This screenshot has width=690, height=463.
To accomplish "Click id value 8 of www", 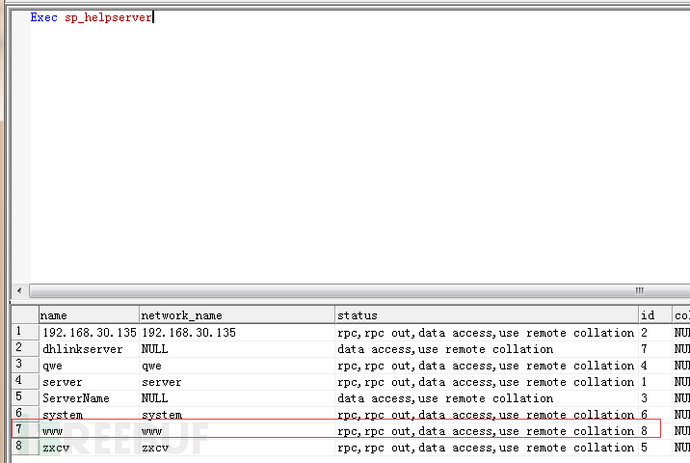I will (x=655, y=430).
